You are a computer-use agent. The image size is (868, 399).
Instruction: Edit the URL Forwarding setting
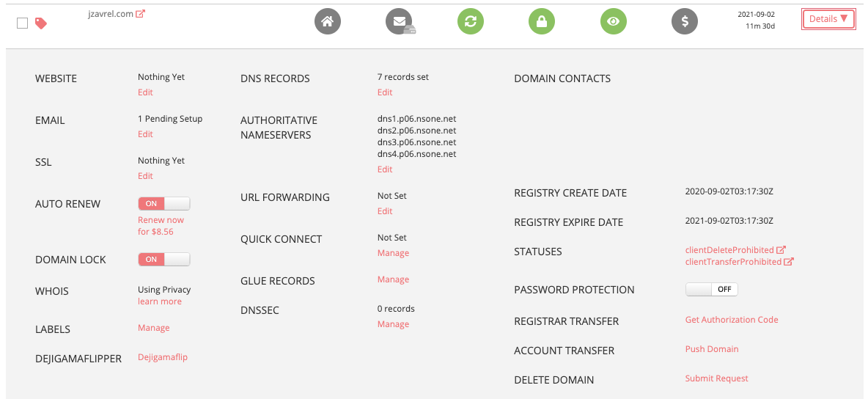click(x=386, y=211)
